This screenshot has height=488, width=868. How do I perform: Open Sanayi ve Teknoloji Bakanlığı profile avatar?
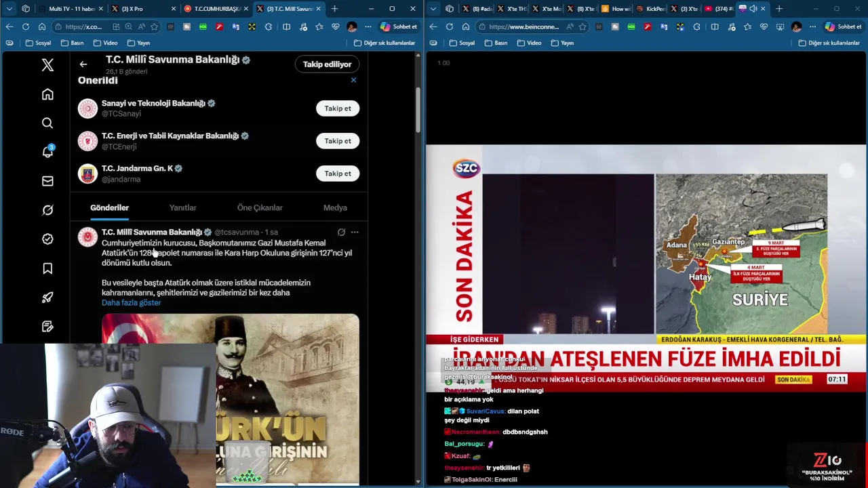point(87,108)
